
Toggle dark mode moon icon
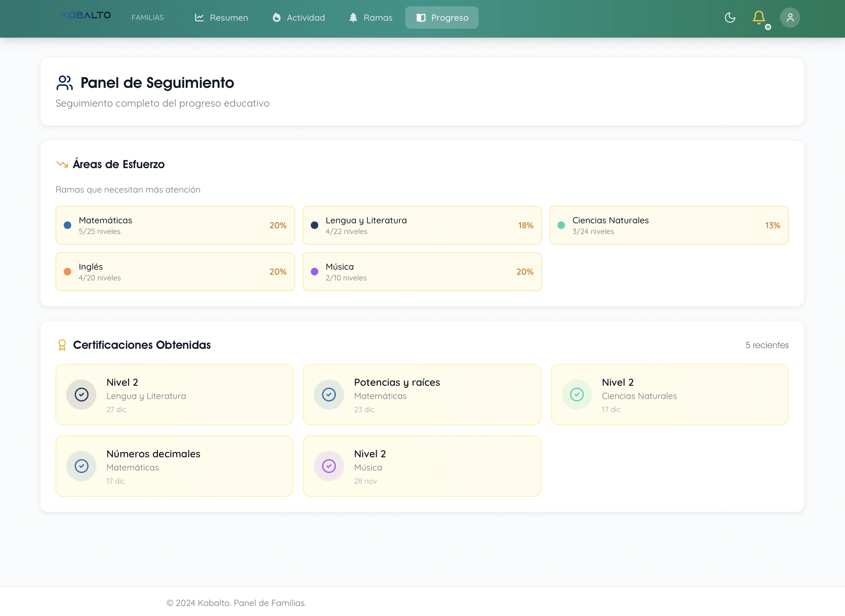tap(730, 18)
